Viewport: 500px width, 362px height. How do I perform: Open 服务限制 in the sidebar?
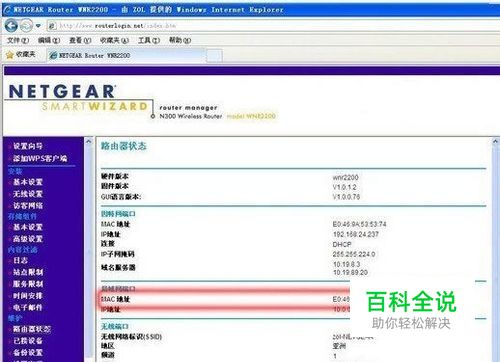28,284
